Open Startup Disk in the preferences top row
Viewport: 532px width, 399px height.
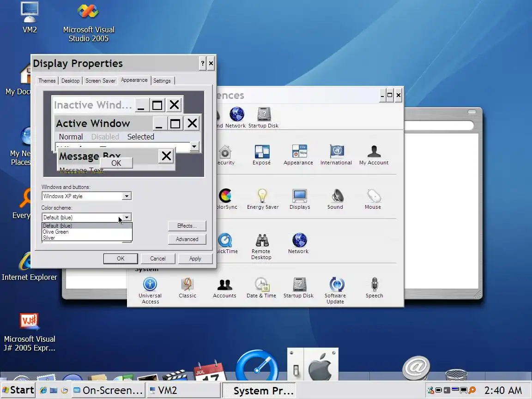pyautogui.click(x=264, y=117)
